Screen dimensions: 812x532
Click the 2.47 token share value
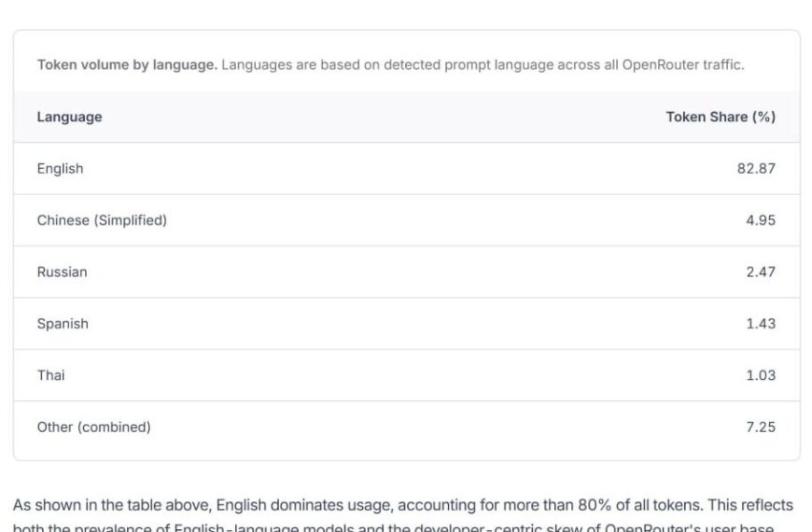click(x=760, y=272)
